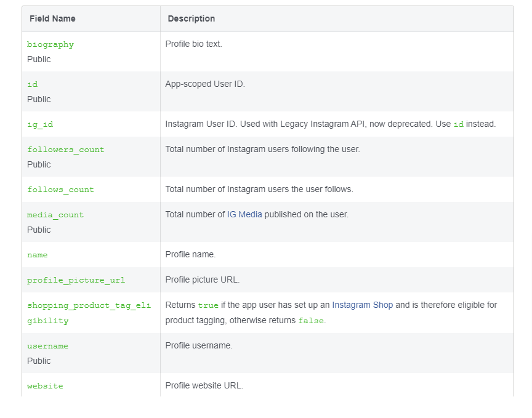Click the Field Name column header
Screen dimensions: 532x418
coord(52,19)
